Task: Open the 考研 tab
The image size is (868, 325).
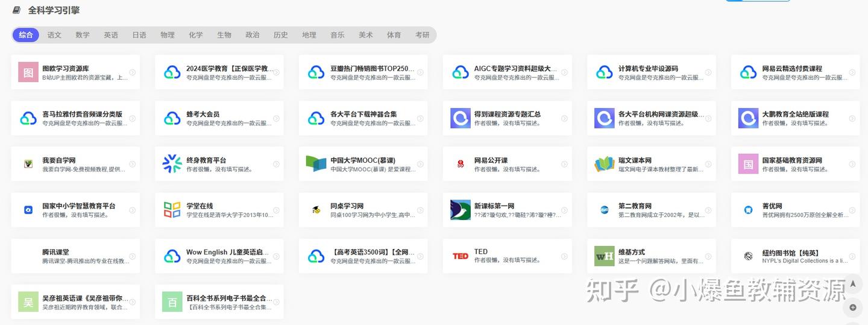Action: click(423, 35)
